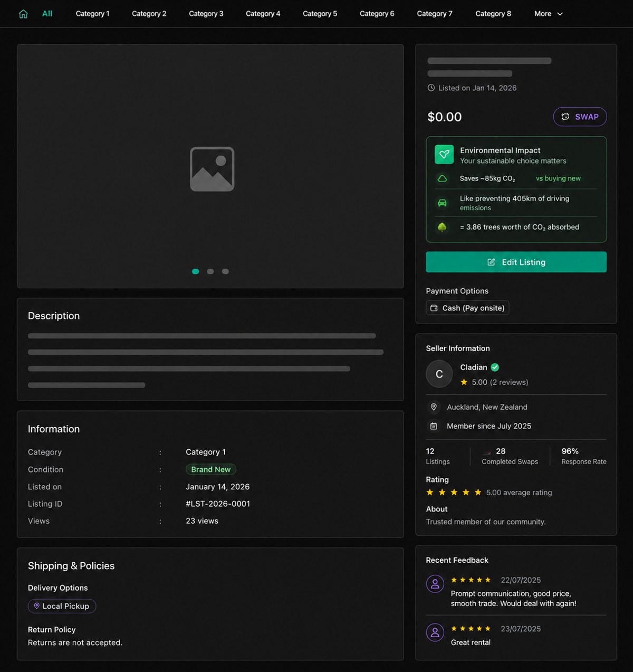Open the Category 3 tab

(206, 14)
